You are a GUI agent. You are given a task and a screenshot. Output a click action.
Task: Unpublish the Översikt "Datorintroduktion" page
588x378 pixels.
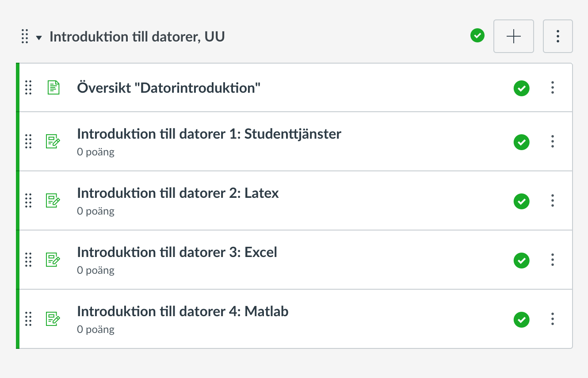pyautogui.click(x=522, y=88)
